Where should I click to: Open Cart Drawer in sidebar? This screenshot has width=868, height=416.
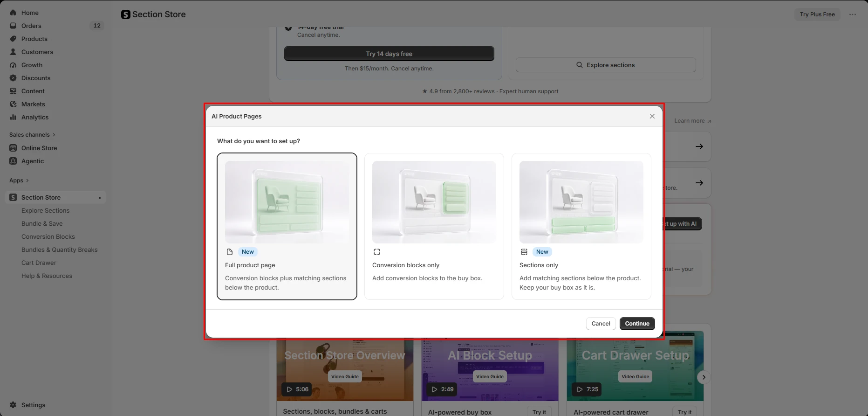tap(39, 263)
